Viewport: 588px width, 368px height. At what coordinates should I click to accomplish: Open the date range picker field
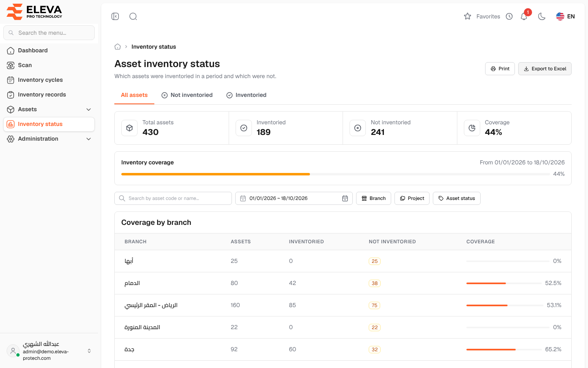(x=294, y=198)
